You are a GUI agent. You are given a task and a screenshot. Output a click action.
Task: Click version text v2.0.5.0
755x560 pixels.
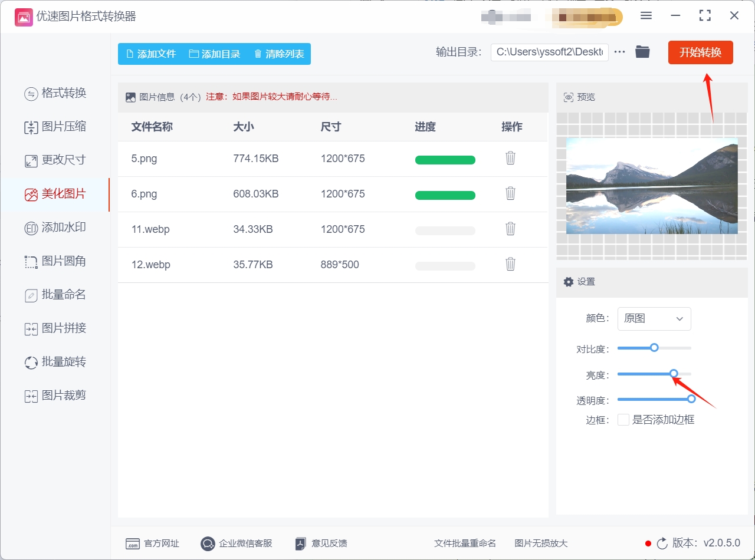click(722, 543)
